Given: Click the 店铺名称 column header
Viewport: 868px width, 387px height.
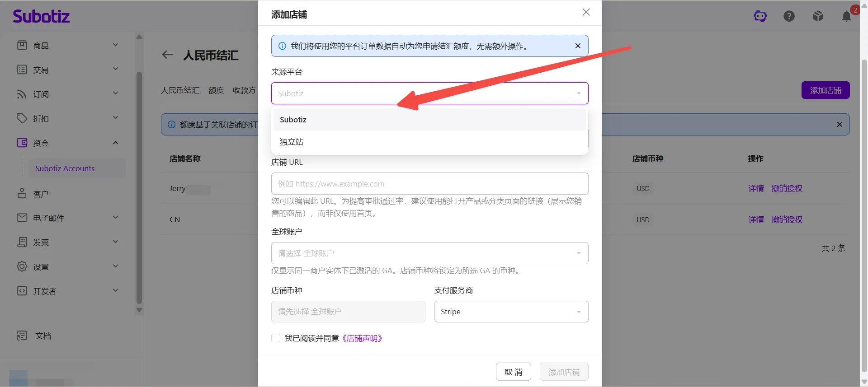Looking at the screenshot, I should (x=185, y=159).
